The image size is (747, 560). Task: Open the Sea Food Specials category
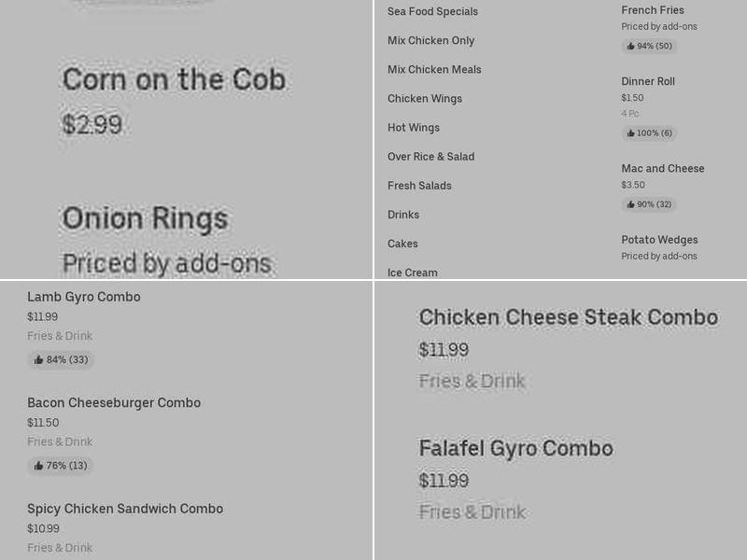(430, 11)
